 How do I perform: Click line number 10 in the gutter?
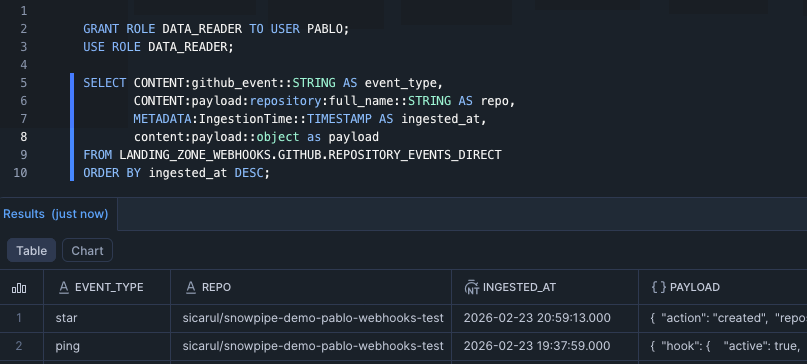click(x=21, y=172)
